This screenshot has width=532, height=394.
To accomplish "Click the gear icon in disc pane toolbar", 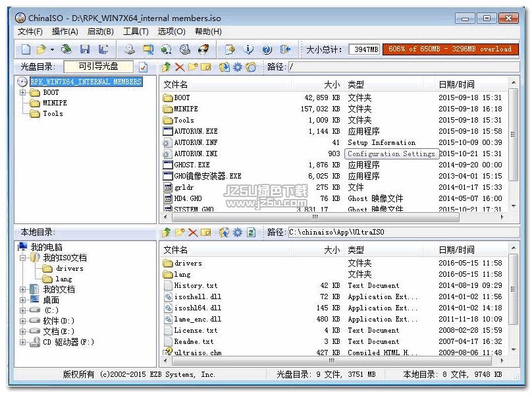I will tap(238, 67).
